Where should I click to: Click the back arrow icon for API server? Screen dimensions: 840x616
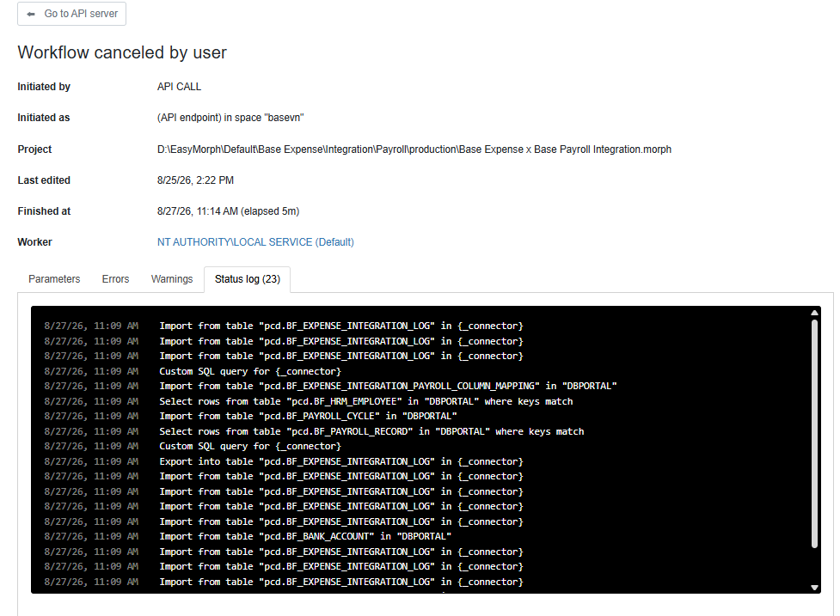click(31, 14)
